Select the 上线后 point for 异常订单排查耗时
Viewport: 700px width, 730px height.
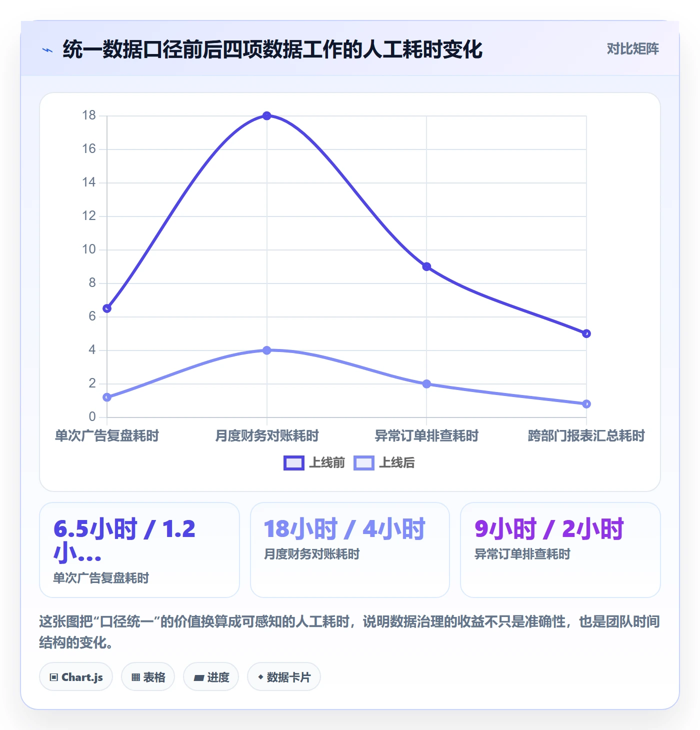pyautogui.click(x=426, y=384)
